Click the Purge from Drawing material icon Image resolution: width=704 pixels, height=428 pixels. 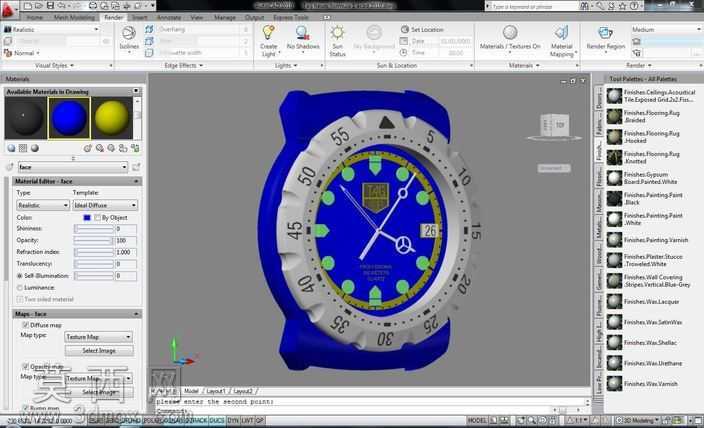(x=100, y=148)
